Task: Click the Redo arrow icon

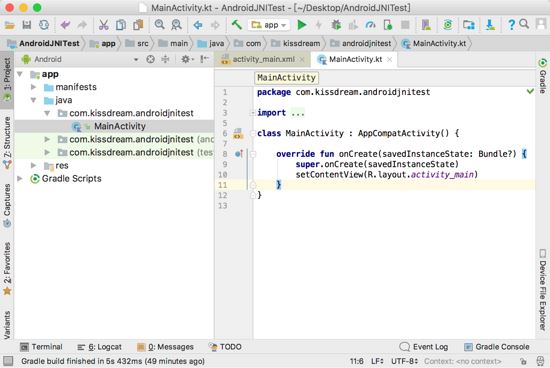Action: pos(82,25)
